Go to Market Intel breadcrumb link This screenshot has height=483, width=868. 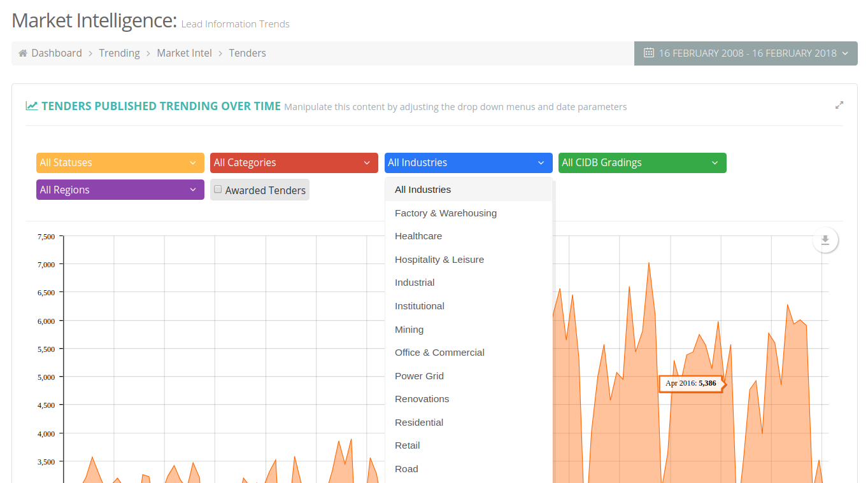click(184, 53)
